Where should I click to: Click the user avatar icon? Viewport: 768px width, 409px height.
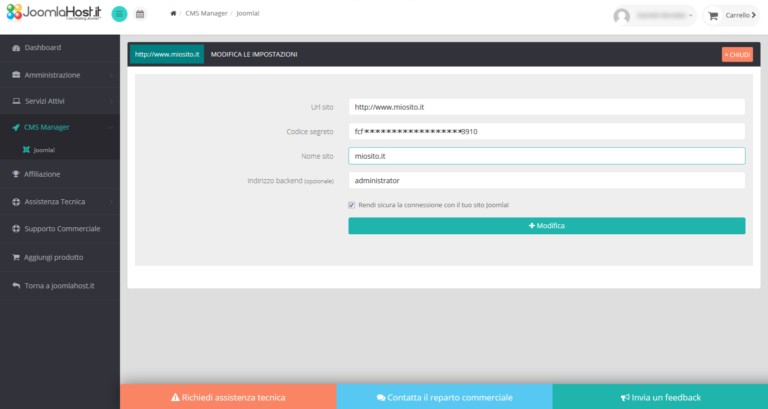pos(622,16)
